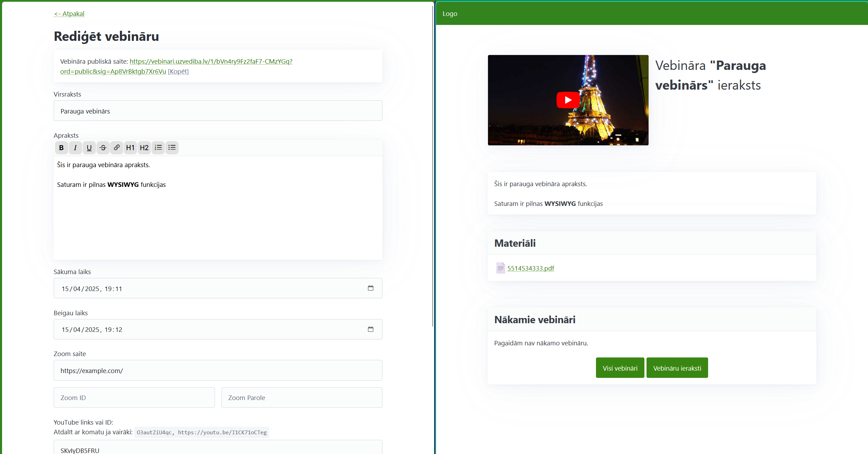This screenshot has height=454, width=868.
Task: Click the underline formatting icon
Action: 89,148
